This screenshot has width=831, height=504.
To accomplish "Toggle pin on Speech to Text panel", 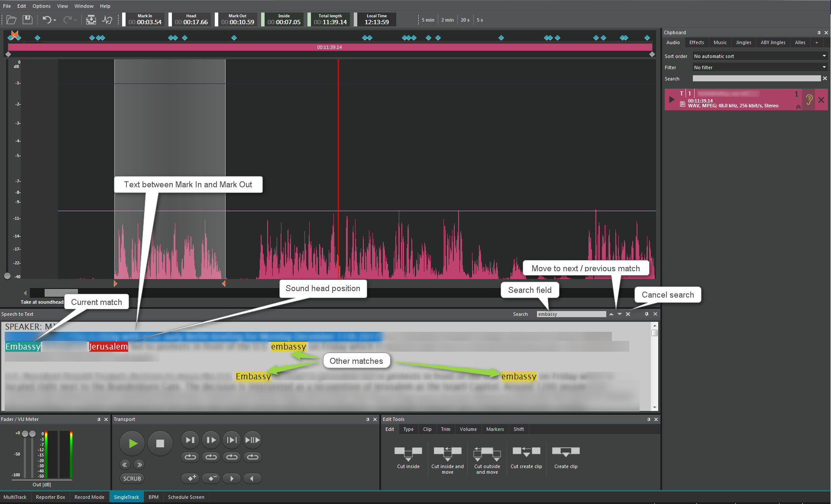I will [x=647, y=314].
